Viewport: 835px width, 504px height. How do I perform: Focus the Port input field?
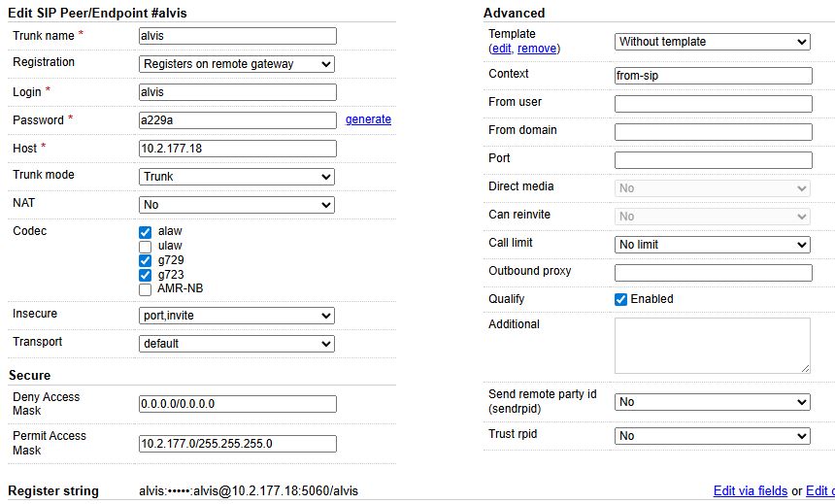click(x=713, y=160)
